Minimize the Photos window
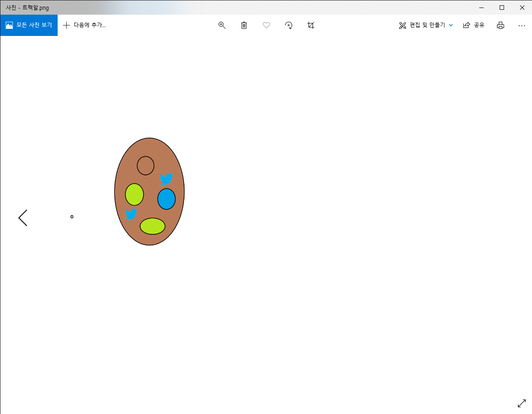The height and width of the screenshot is (414, 532). click(x=481, y=7)
